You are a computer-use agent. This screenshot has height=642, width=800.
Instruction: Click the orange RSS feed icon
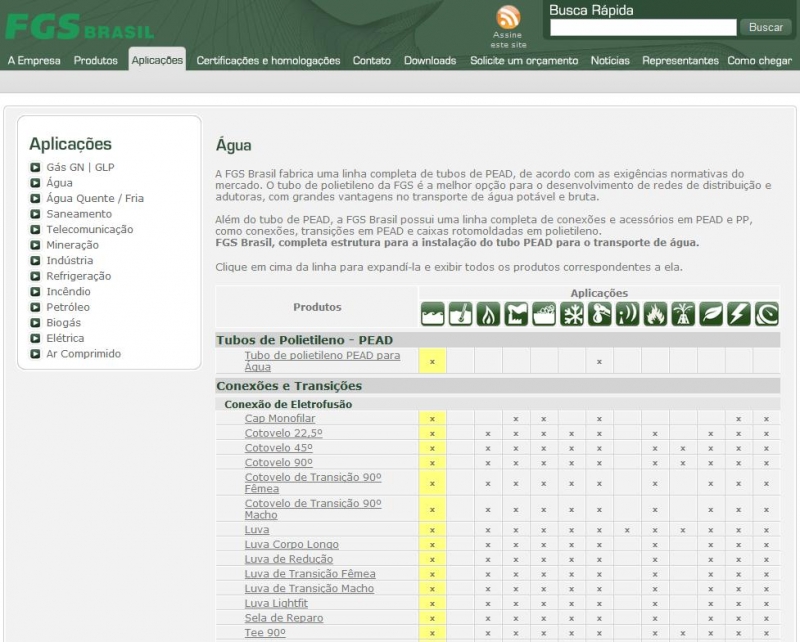tap(508, 17)
